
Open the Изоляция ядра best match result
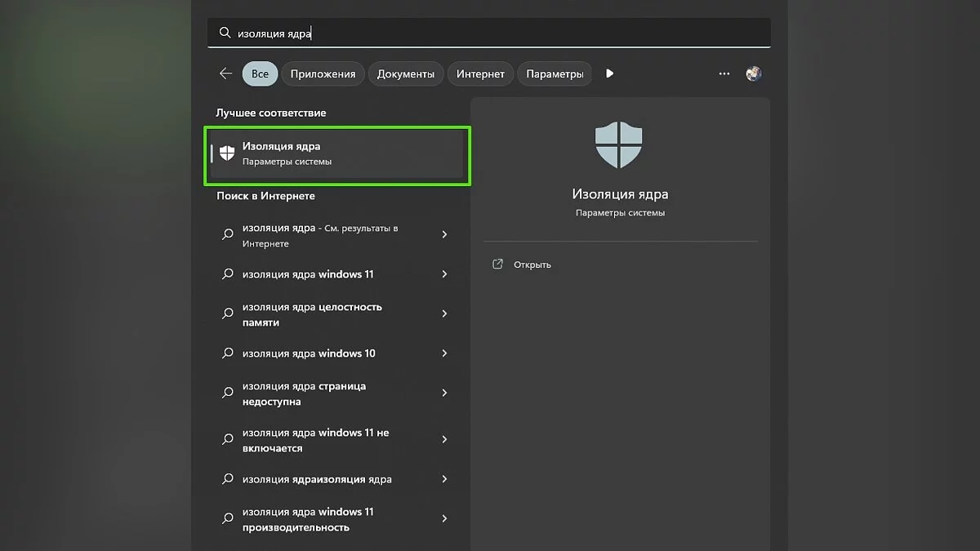(336, 153)
